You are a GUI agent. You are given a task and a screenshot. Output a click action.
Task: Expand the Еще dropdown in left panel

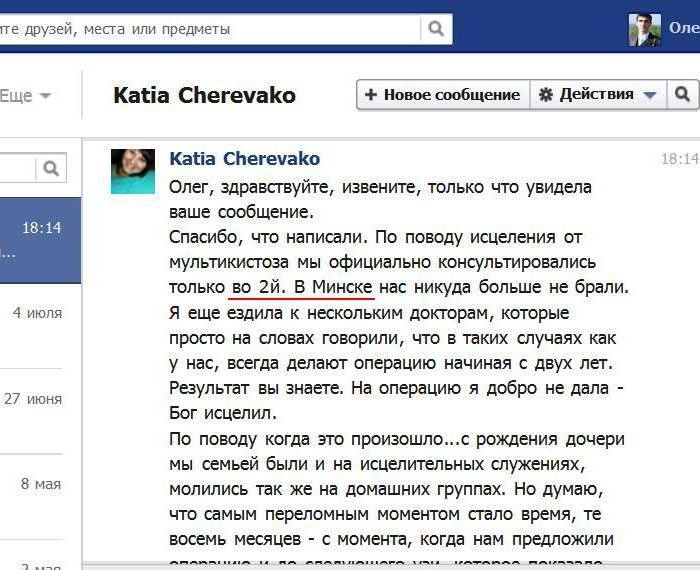tap(26, 96)
